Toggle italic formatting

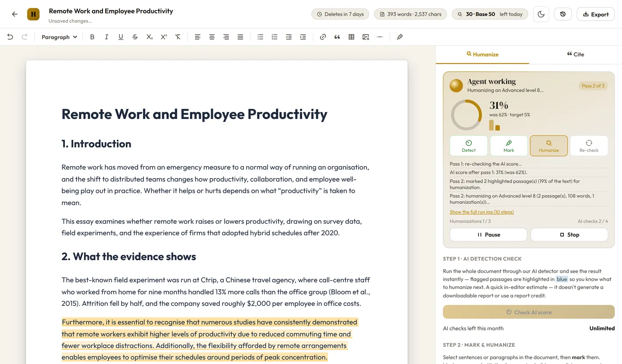pos(106,37)
